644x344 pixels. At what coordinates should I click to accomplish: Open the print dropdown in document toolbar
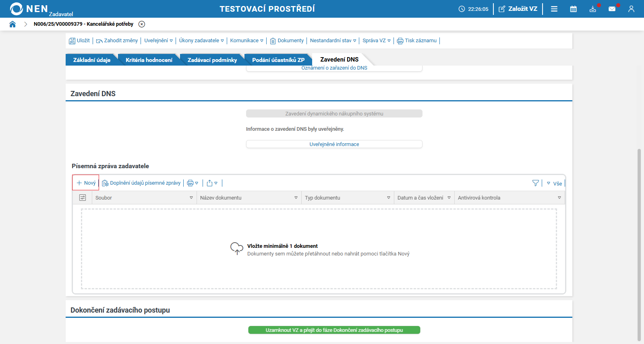point(193,183)
